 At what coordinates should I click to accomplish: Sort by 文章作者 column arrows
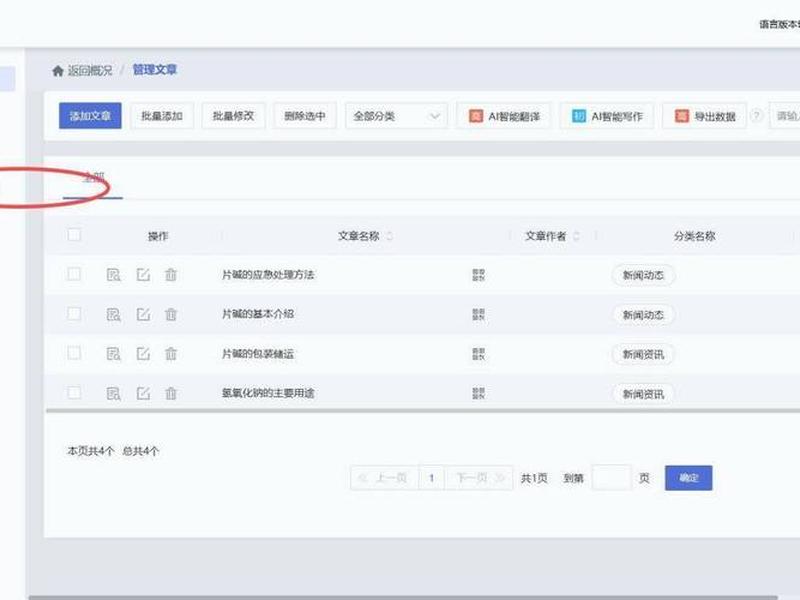pos(577,236)
